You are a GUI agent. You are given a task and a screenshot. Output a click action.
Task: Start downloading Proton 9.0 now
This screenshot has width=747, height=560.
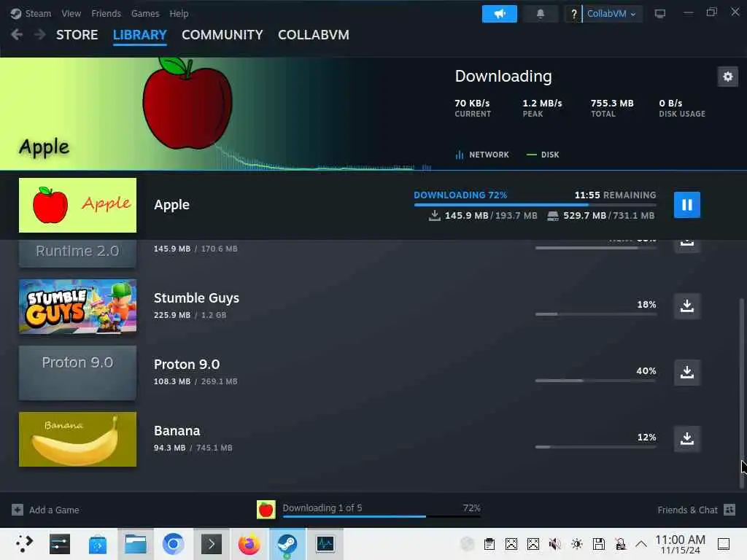point(686,372)
